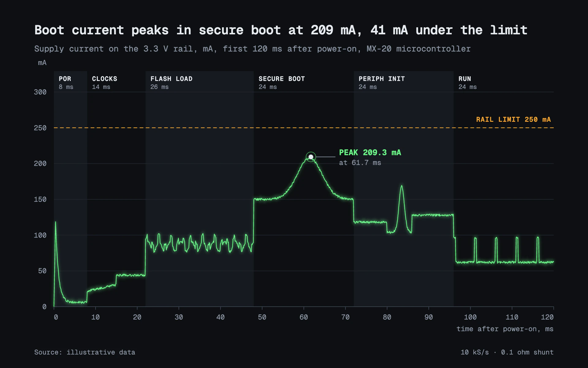Click the chart title about boot current peak

(x=281, y=30)
